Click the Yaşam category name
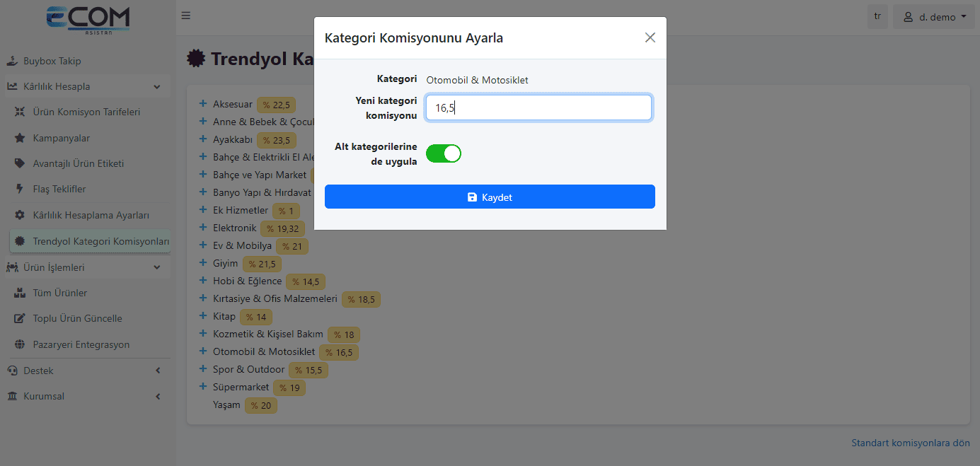Screen dimensions: 980x466 226,405
